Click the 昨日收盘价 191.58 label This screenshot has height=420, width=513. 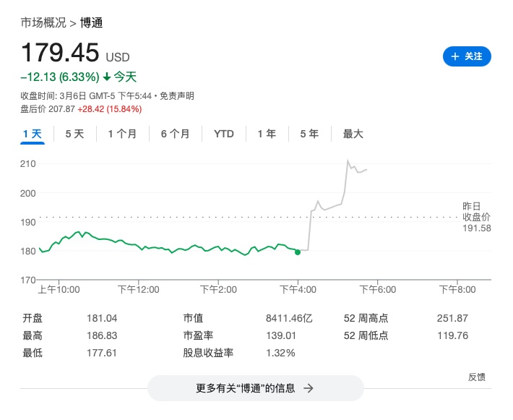476,217
